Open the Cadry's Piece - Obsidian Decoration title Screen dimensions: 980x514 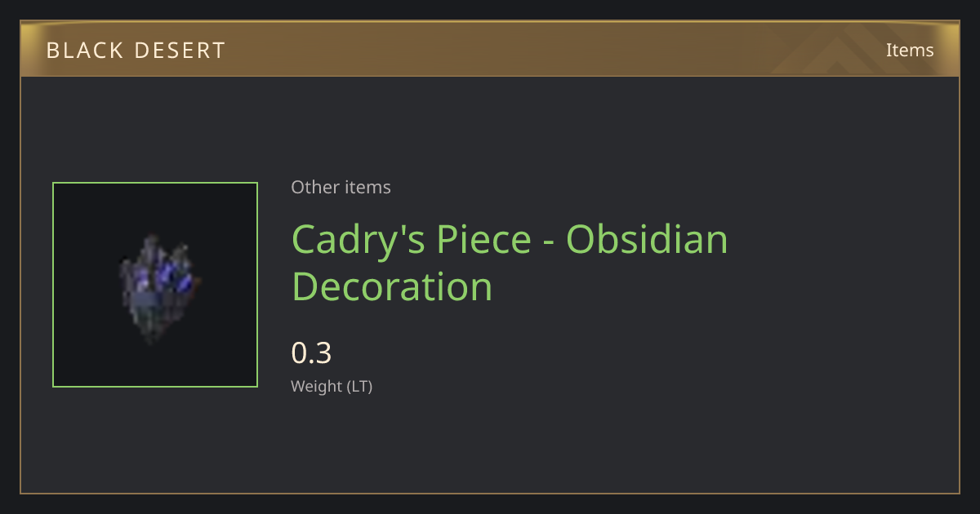click(x=510, y=263)
